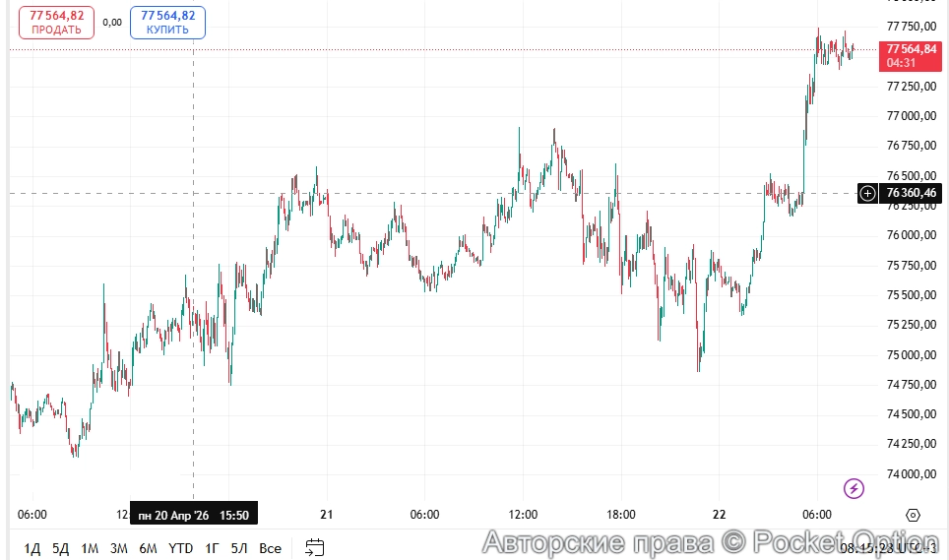Choose the 6М time range
Screen dimensions: 949x560
point(149,548)
